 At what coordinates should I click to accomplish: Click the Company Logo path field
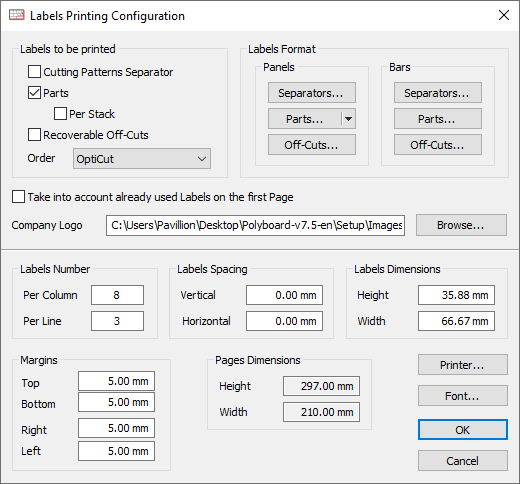256,225
